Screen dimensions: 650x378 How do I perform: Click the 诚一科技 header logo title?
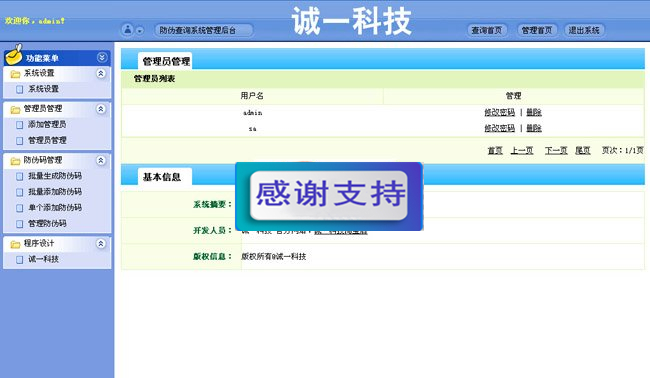pos(352,21)
